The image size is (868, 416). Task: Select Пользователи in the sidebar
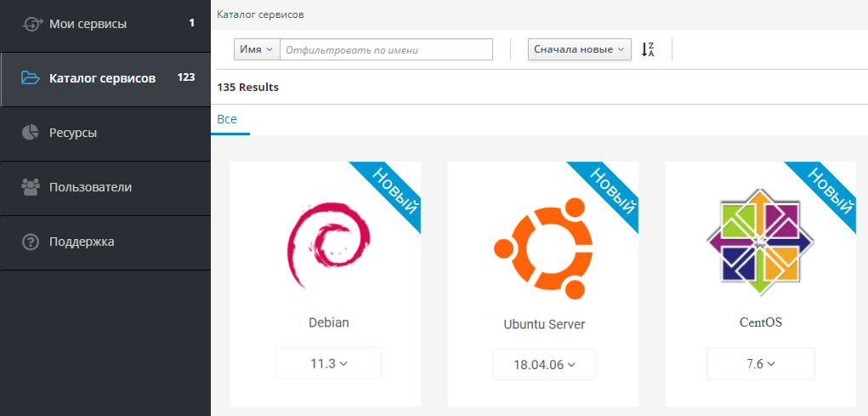pos(90,187)
